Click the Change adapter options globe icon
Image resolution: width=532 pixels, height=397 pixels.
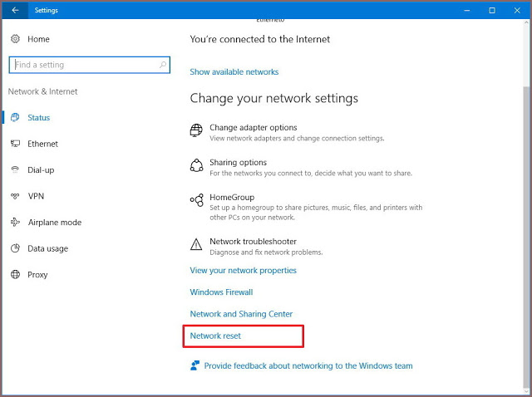point(197,131)
